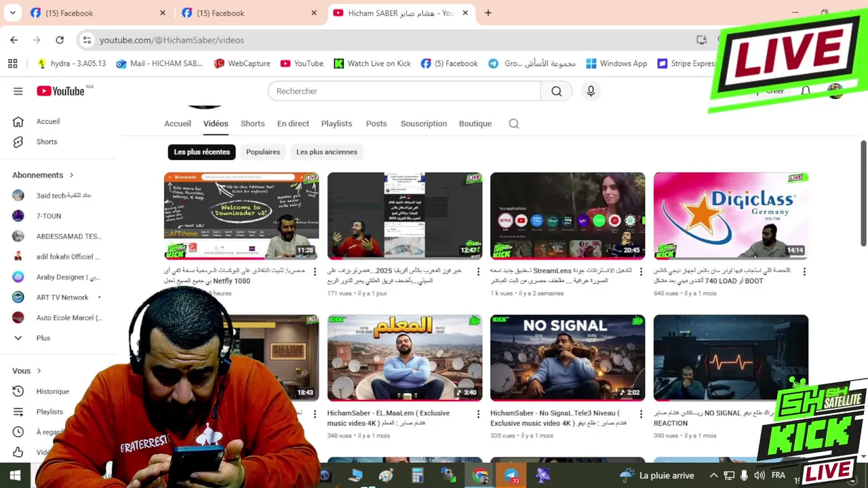
Task: Open options menu for EL.MaaLem video
Action: 478,414
